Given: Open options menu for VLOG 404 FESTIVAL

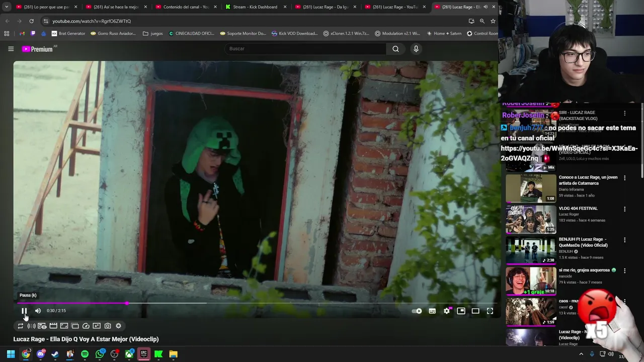Looking at the screenshot, I should coord(624,209).
